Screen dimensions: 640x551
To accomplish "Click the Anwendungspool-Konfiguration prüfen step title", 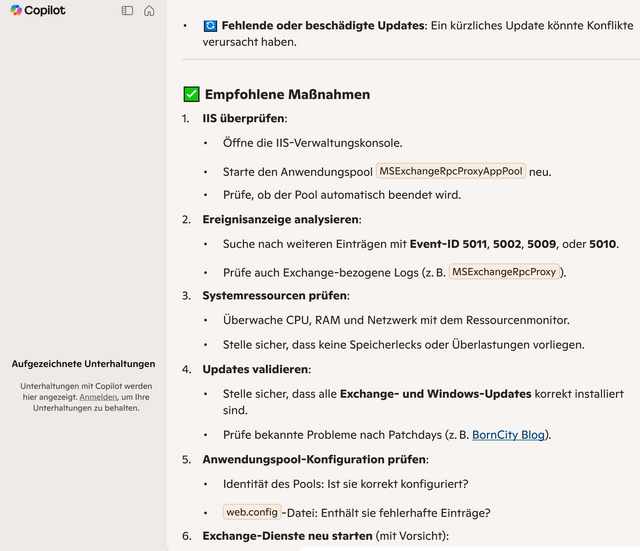I will (x=314, y=460).
